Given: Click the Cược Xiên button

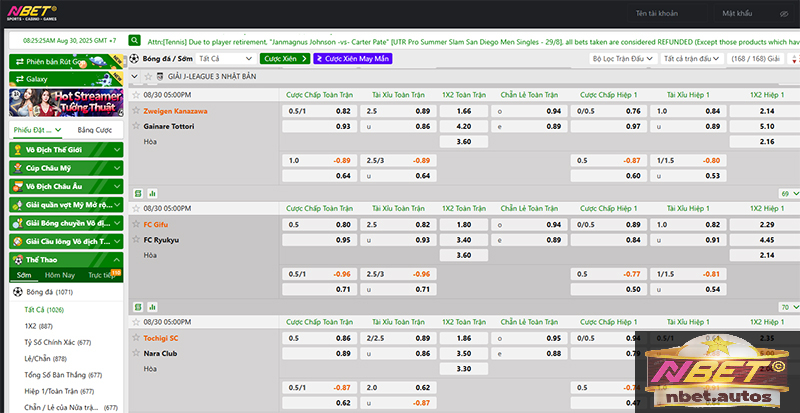Looking at the screenshot, I should [284, 59].
